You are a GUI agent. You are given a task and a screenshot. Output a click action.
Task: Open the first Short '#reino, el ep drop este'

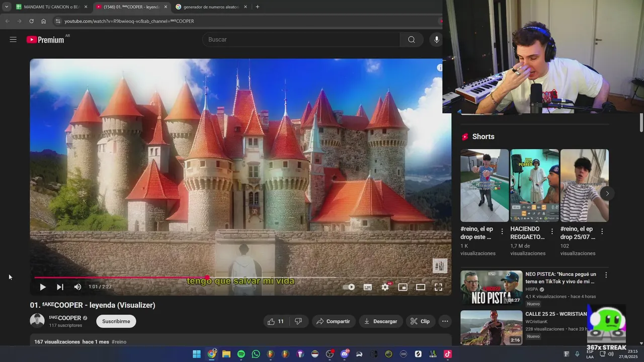485,186
